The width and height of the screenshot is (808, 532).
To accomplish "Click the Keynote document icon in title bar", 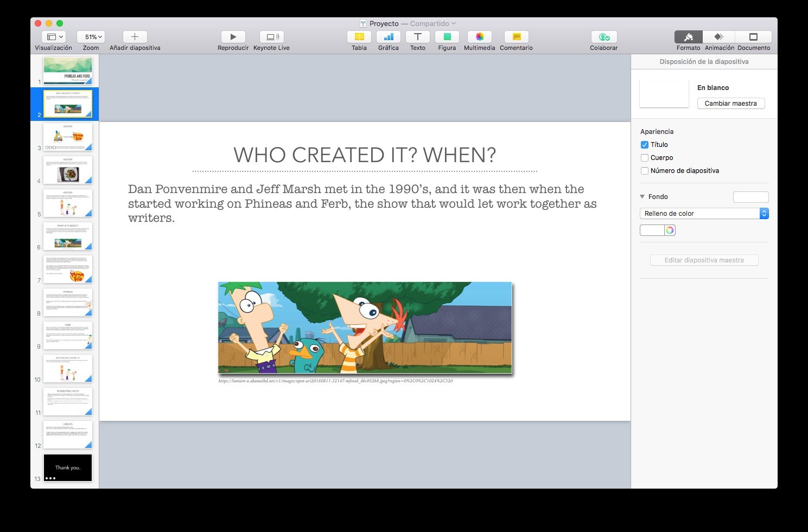I will tap(364, 23).
